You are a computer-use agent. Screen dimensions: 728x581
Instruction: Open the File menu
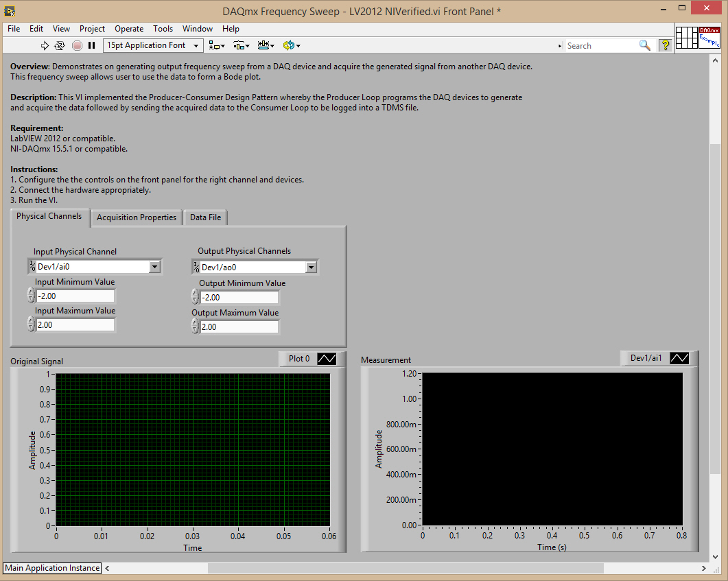click(14, 29)
